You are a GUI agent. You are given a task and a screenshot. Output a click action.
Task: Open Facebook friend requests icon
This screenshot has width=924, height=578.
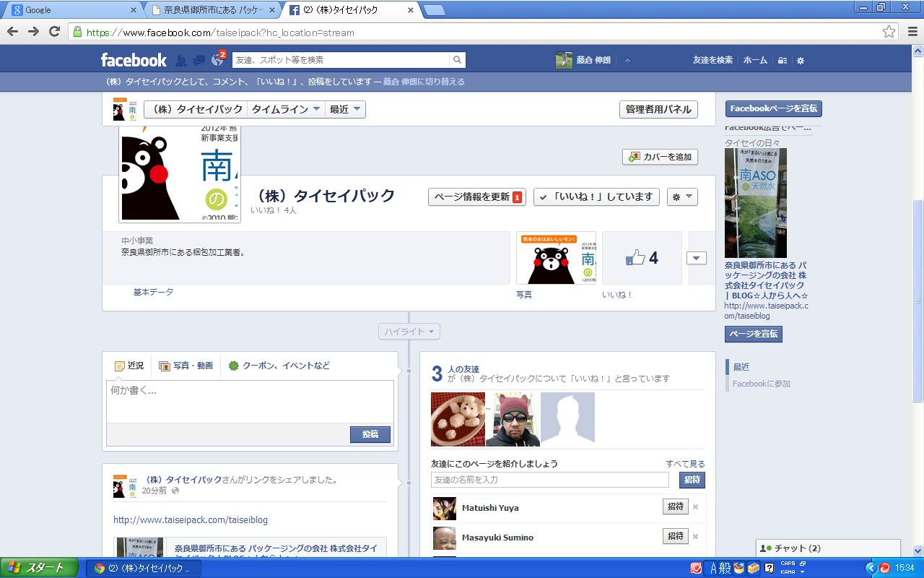(x=182, y=61)
